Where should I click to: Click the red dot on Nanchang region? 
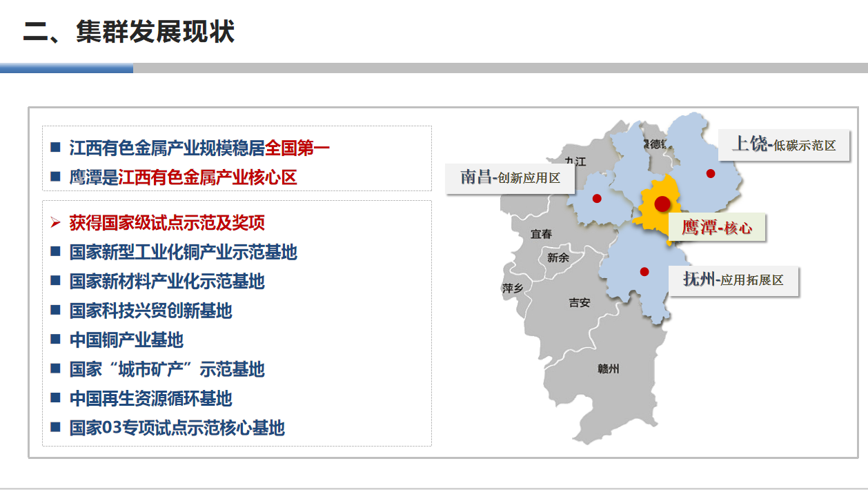click(x=597, y=199)
